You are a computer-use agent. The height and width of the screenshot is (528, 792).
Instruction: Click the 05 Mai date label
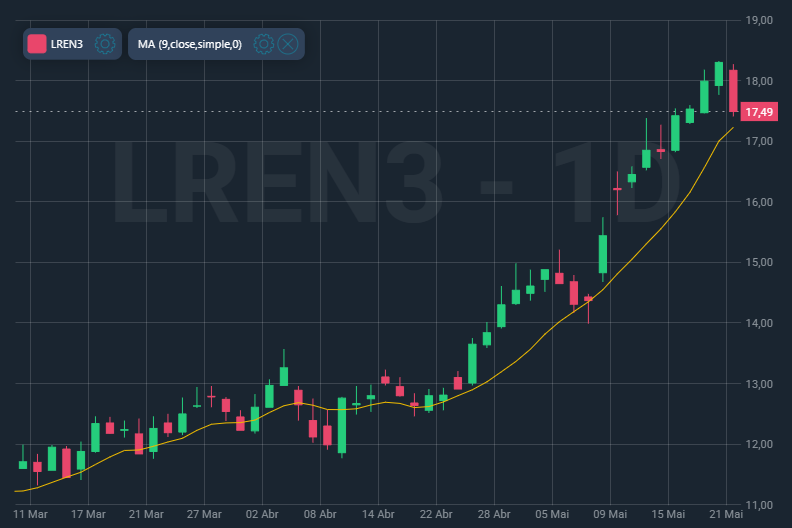coord(552,514)
